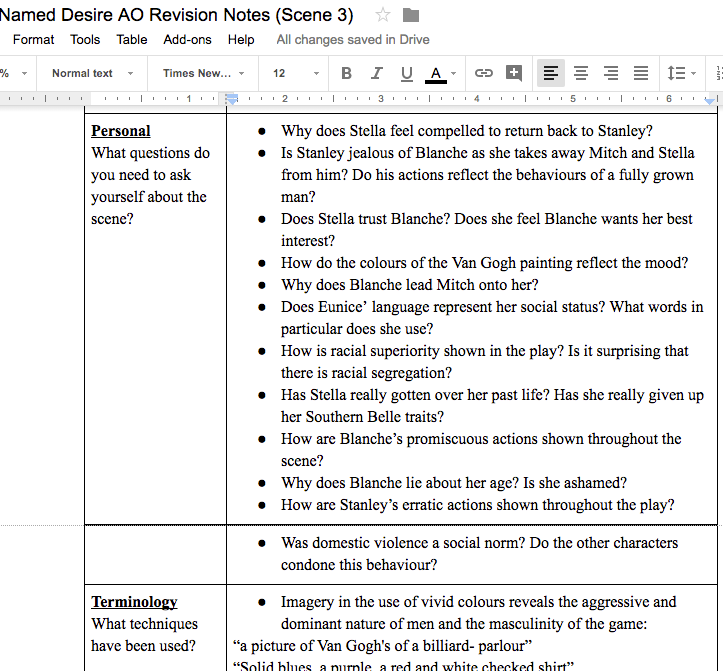
Task: Click the right indent marker on the ruler
Action: [x=710, y=101]
